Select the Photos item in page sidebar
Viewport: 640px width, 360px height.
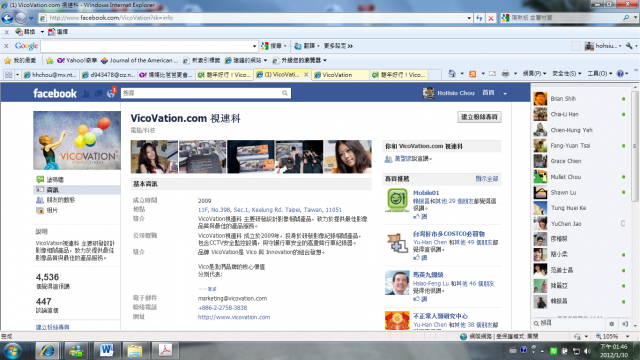pos(47,210)
